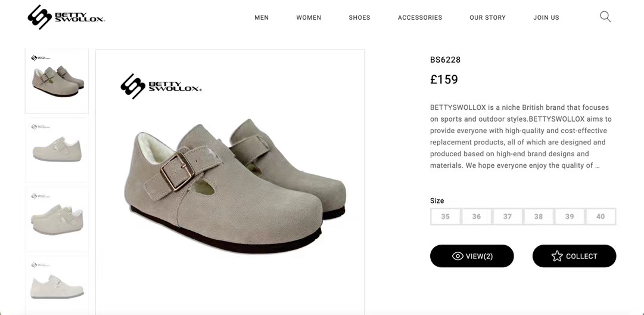The image size is (644, 315).
Task: Visit the Our Story page
Action: pyautogui.click(x=487, y=18)
